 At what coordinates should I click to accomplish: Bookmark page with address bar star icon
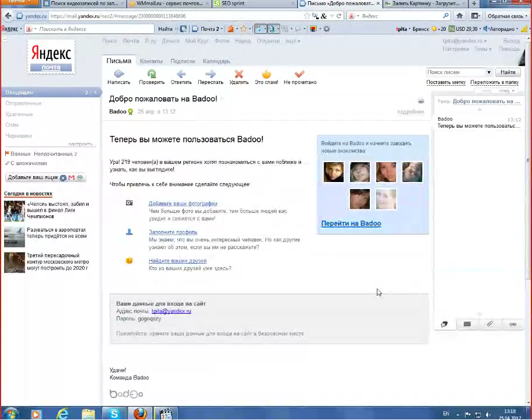(307, 16)
